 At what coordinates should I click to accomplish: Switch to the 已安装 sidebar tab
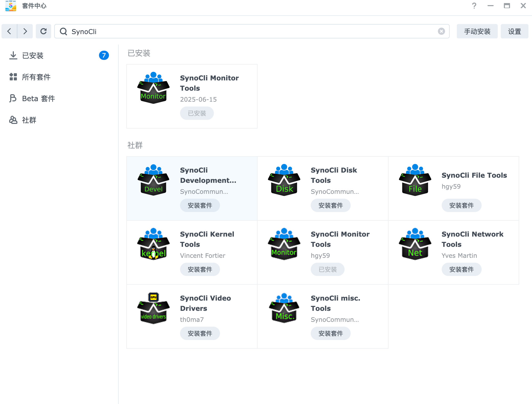[x=33, y=55]
